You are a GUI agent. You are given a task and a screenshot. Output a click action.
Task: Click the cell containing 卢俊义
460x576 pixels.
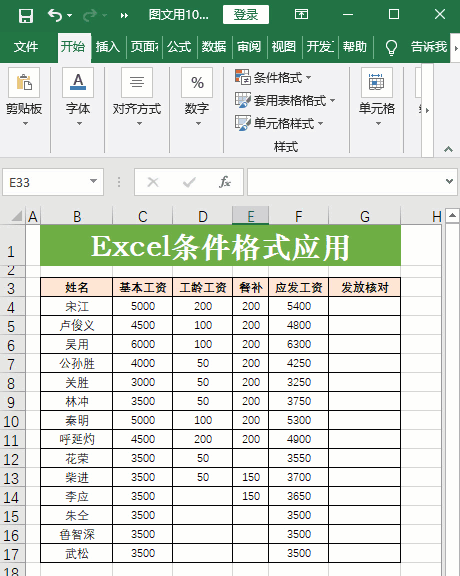pos(76,325)
